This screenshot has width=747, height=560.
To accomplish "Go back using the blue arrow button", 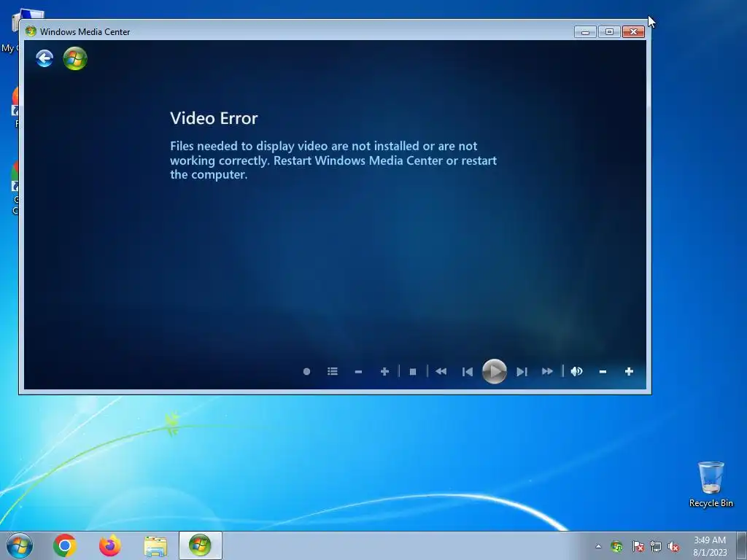I will click(x=44, y=58).
